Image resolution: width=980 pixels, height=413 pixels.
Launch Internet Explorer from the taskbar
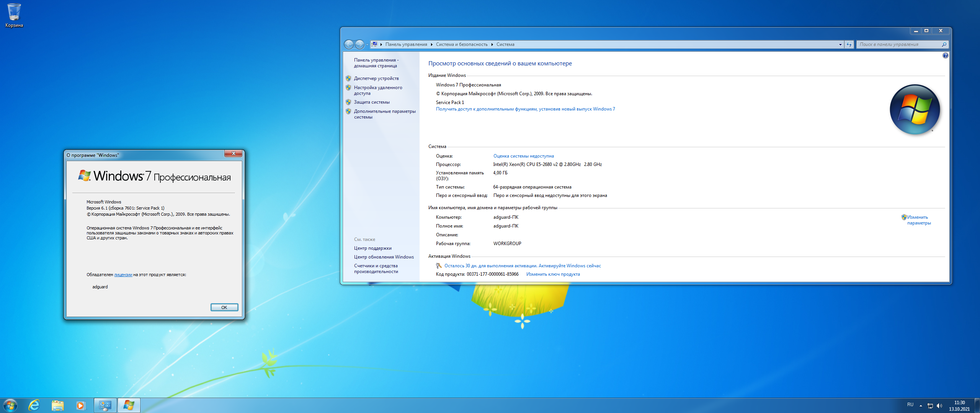(x=34, y=405)
